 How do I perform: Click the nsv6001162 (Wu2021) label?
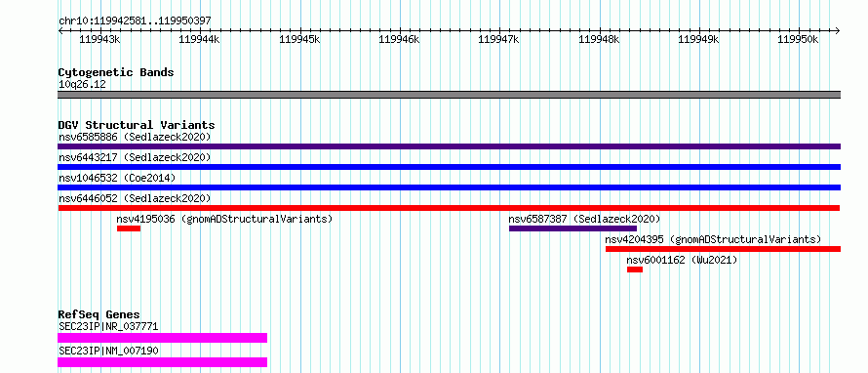point(682,260)
